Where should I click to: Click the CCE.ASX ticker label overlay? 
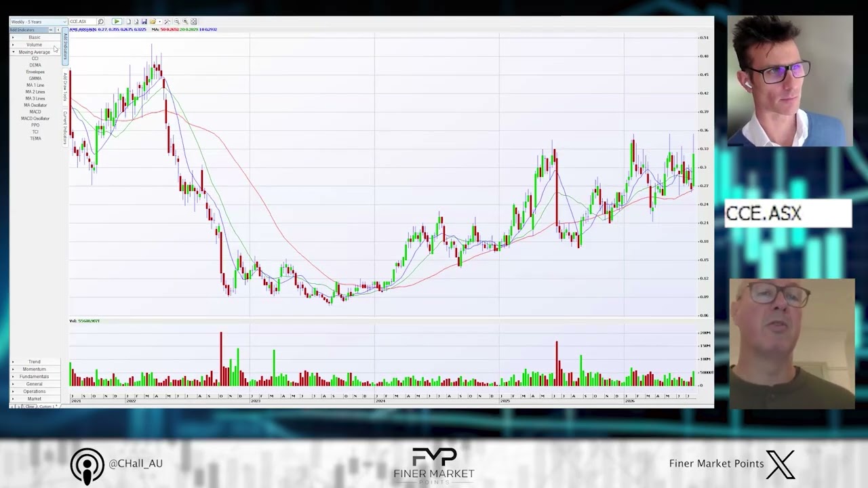pyautogui.click(x=787, y=213)
